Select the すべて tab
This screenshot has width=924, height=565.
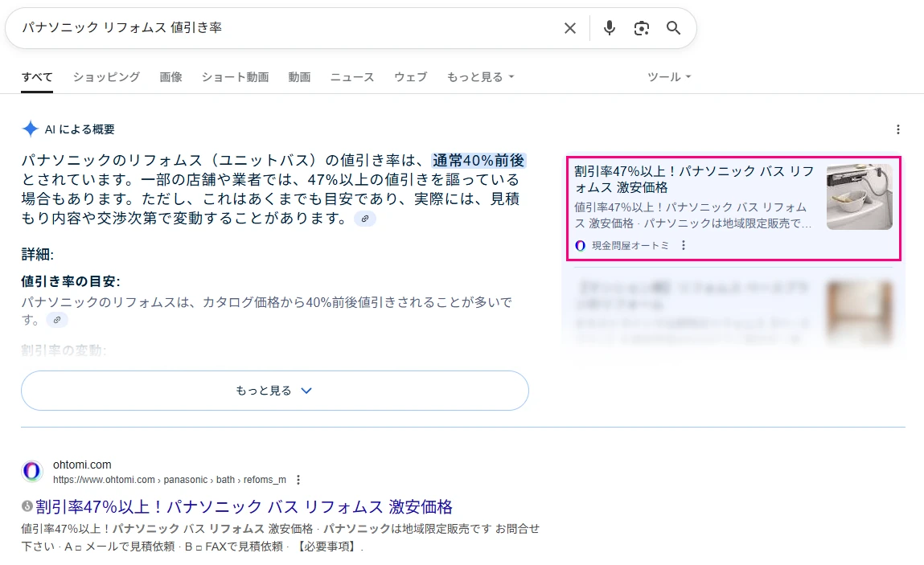37,77
